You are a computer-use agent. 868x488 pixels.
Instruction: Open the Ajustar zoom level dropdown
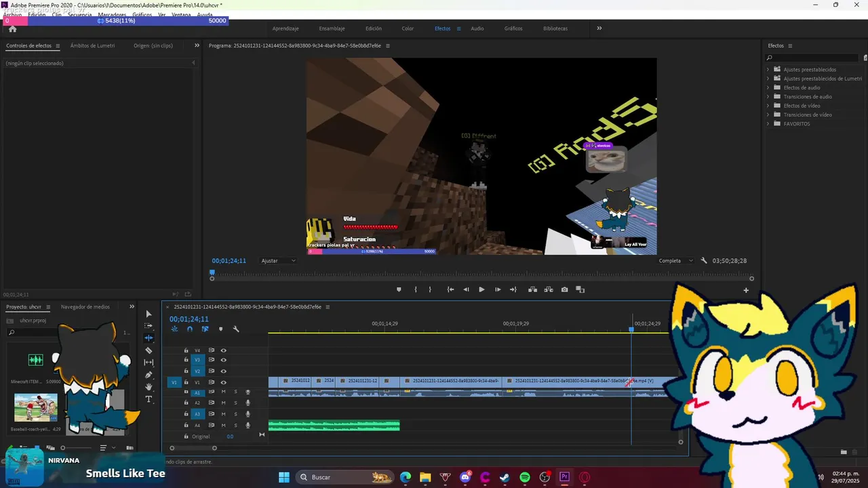tap(279, 260)
